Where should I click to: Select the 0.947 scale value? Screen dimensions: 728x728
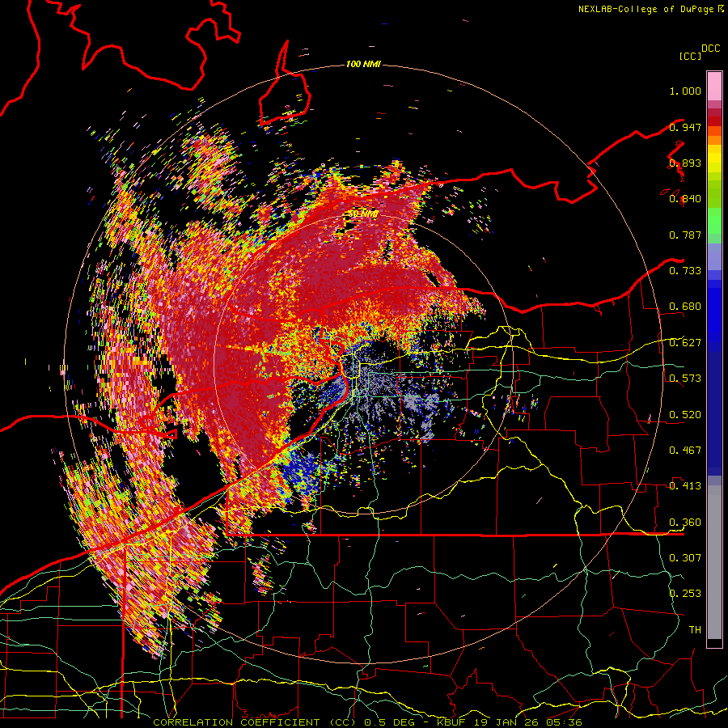click(685, 127)
